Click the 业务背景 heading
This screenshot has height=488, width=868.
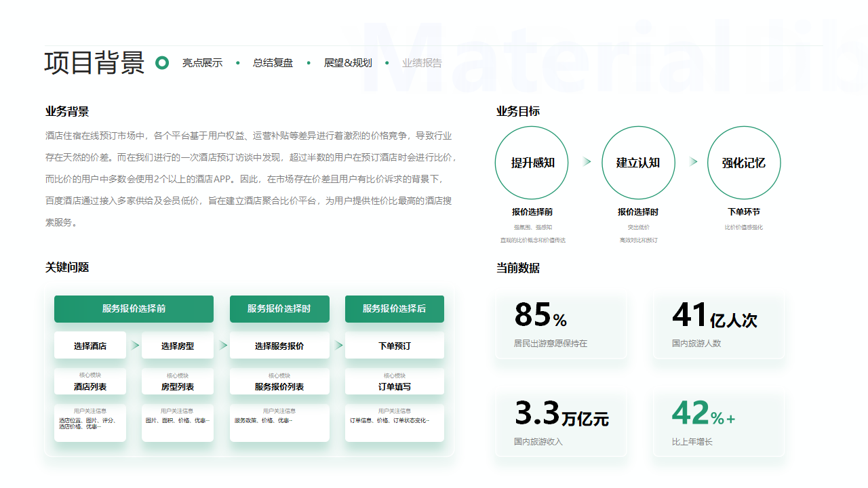coord(67,112)
